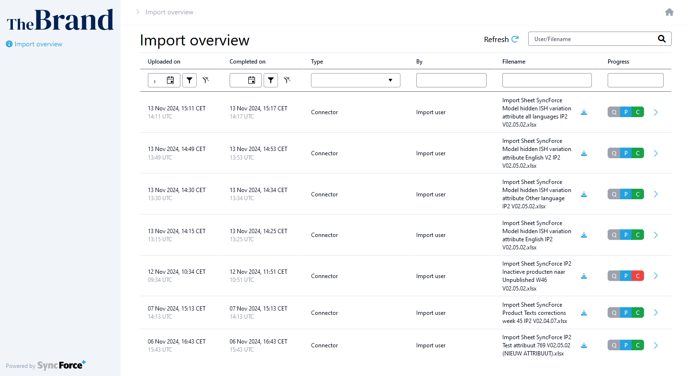
Task: Expand the 07 Nov 15:13 import row
Action: [x=656, y=313]
